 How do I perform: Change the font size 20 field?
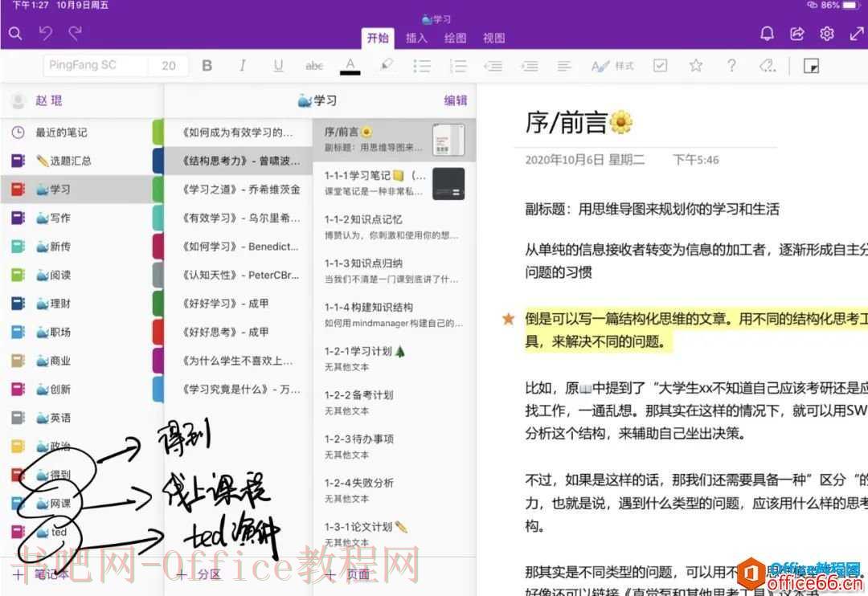168,65
